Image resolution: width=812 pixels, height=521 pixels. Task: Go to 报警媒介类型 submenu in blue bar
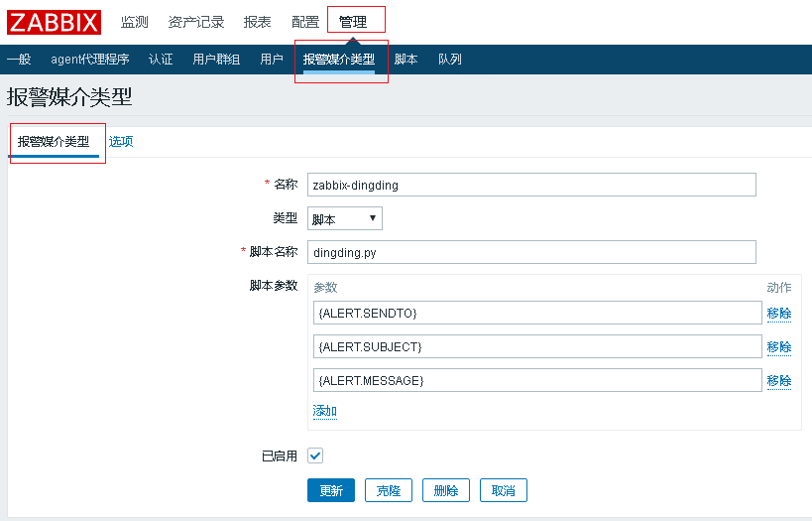click(339, 60)
